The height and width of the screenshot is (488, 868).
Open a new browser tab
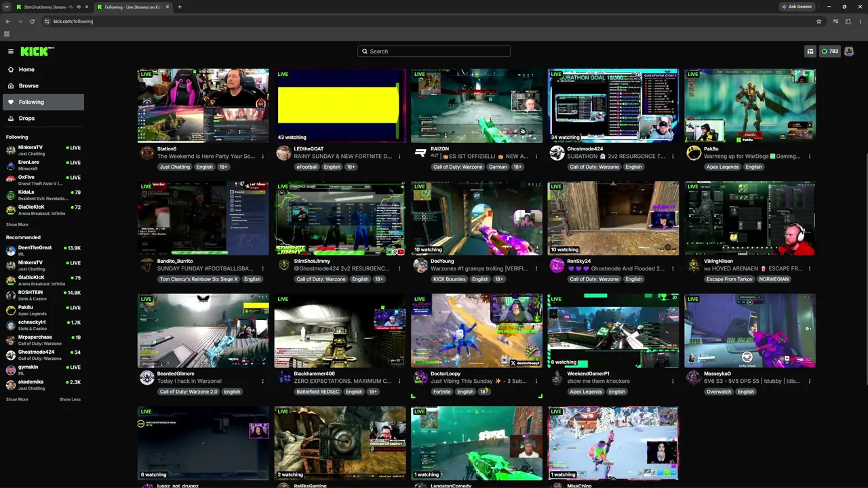[x=180, y=7]
